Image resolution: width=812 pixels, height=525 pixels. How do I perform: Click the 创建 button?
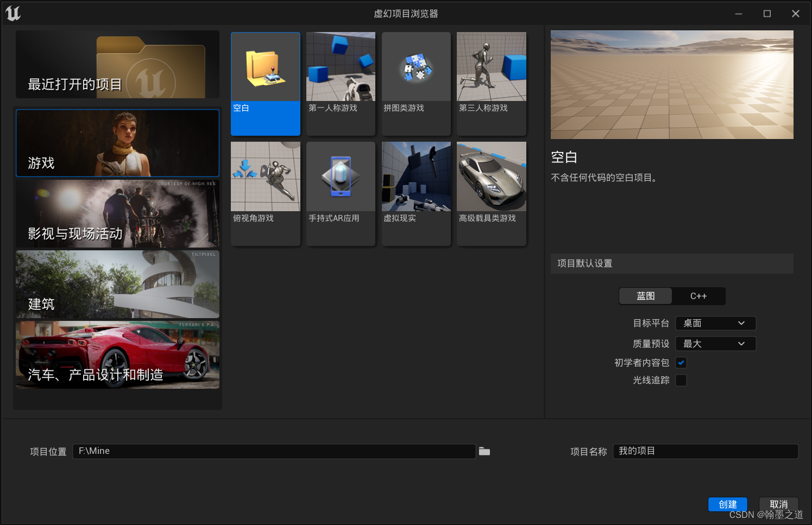(727, 504)
